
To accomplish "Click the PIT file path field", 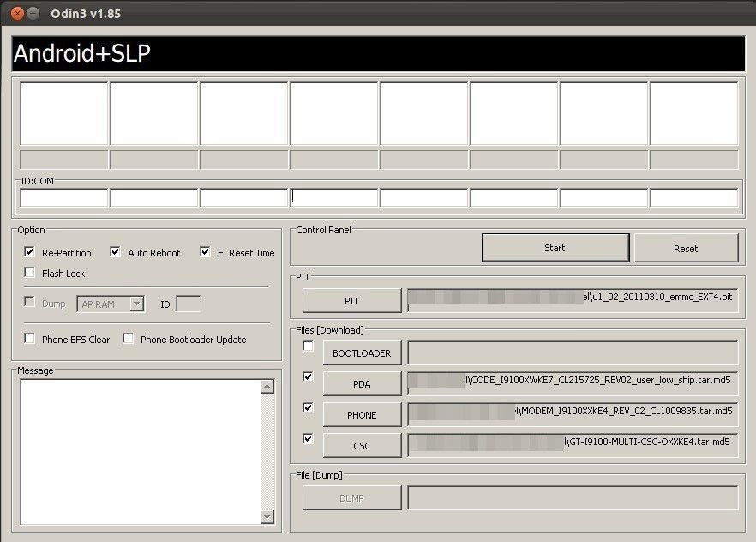I will (x=573, y=300).
